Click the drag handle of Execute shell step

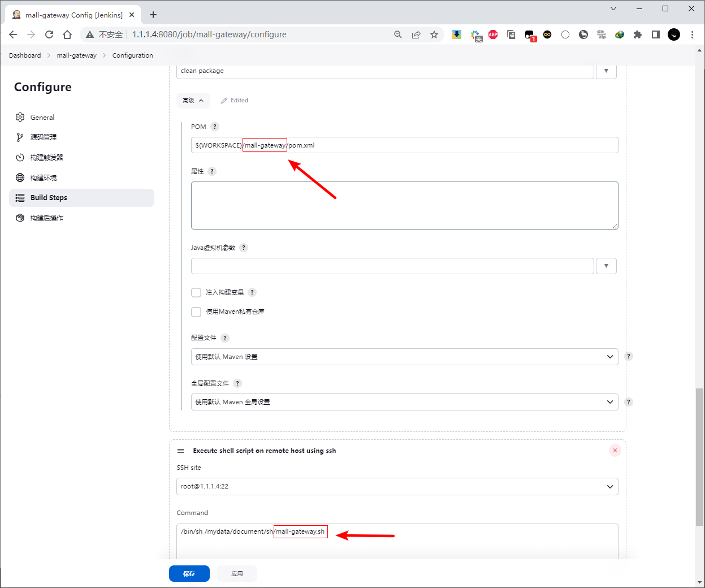tap(181, 451)
